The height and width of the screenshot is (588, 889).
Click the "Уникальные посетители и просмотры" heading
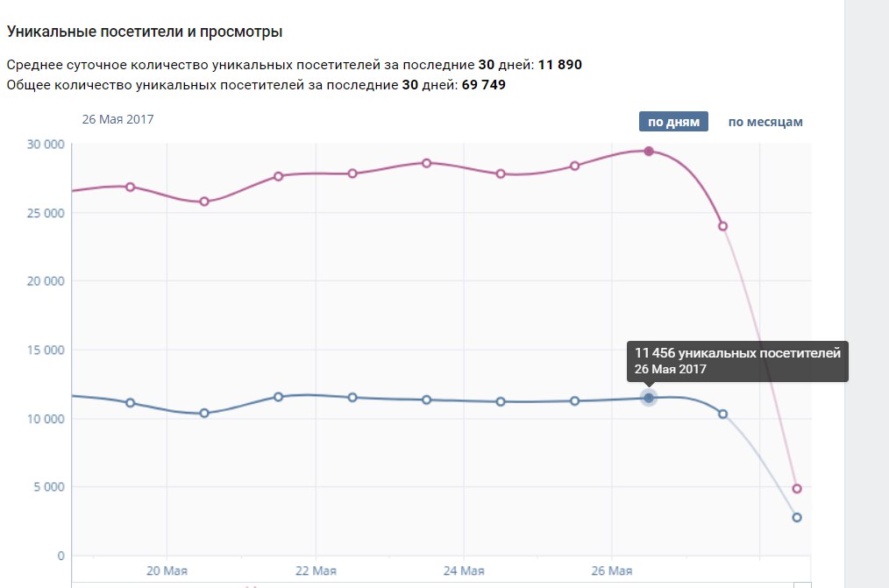point(145,32)
